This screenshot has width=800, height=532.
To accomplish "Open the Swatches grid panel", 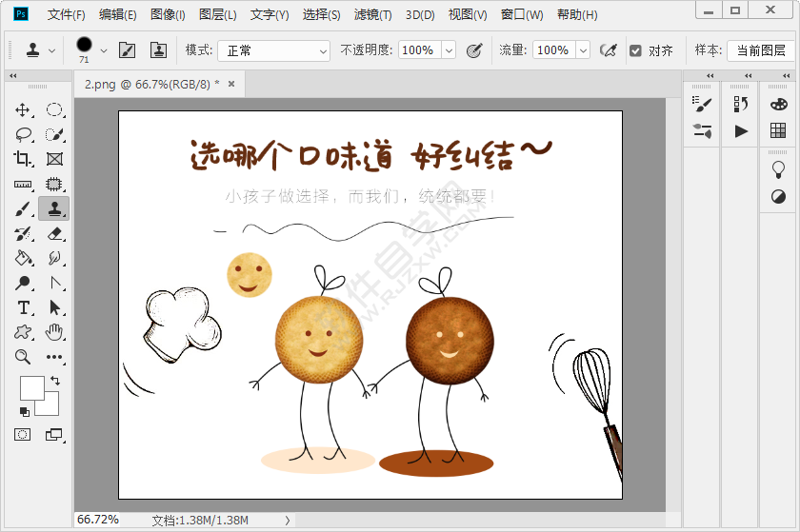I will click(778, 130).
